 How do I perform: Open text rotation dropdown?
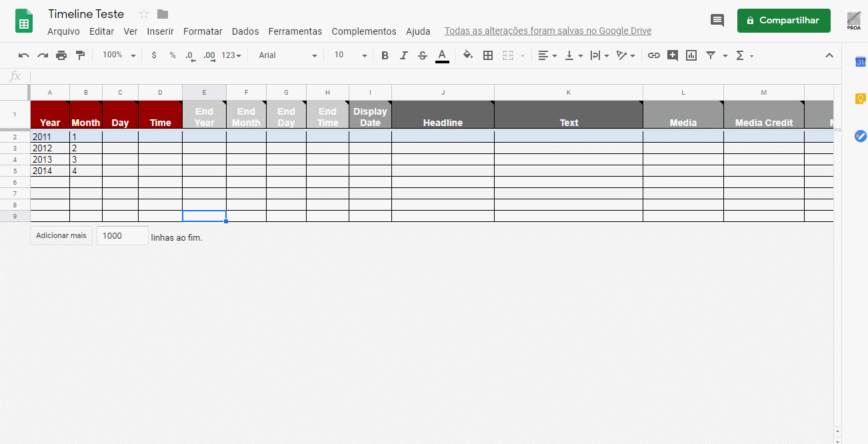tap(625, 55)
